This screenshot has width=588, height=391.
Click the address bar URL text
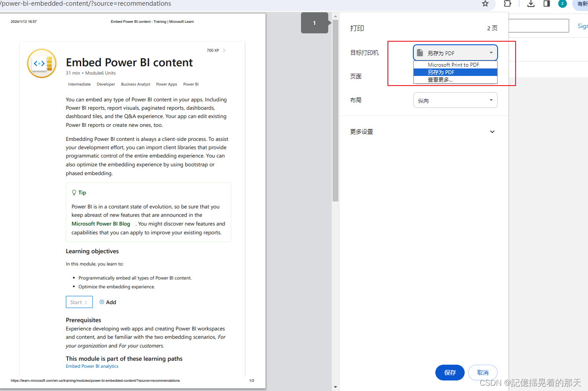(86, 4)
